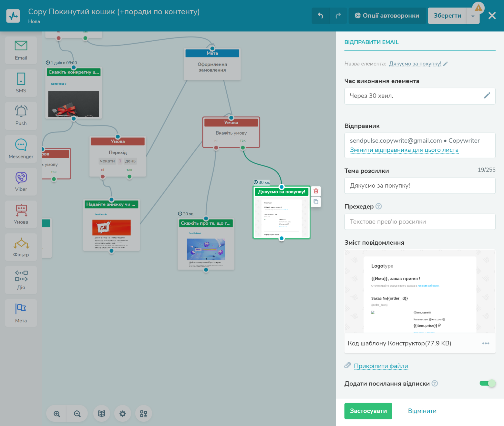Zoom in on the canvas
The width and height of the screenshot is (504, 426).
(57, 414)
